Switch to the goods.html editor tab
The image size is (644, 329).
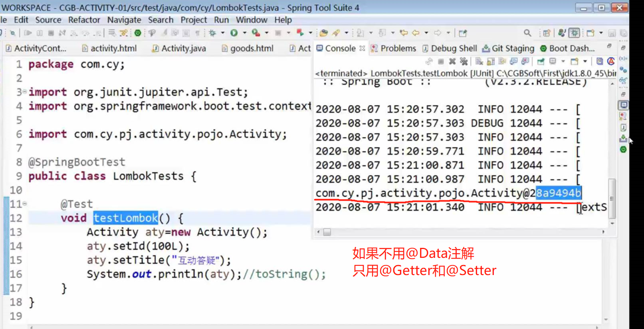coord(248,48)
